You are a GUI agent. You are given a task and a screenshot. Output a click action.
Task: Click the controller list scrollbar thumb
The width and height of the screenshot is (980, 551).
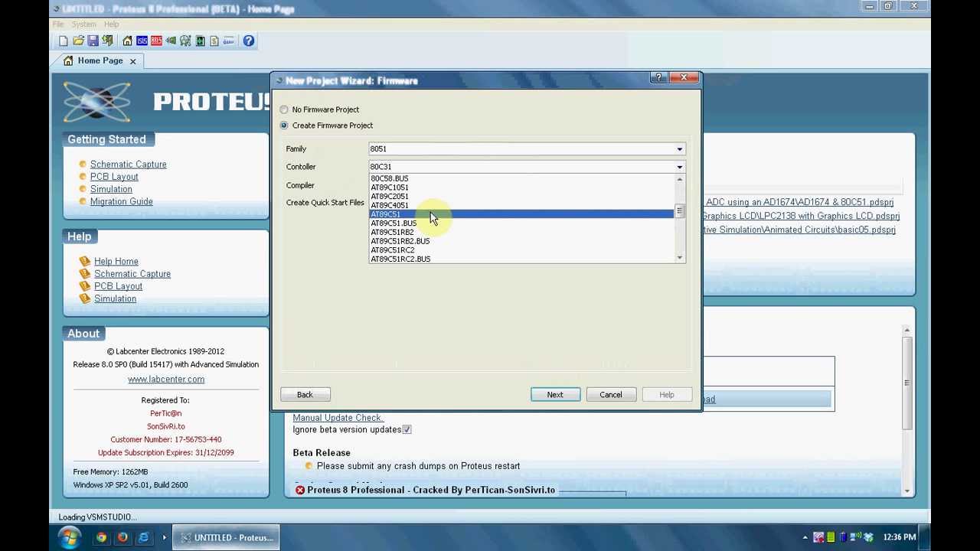pos(679,210)
